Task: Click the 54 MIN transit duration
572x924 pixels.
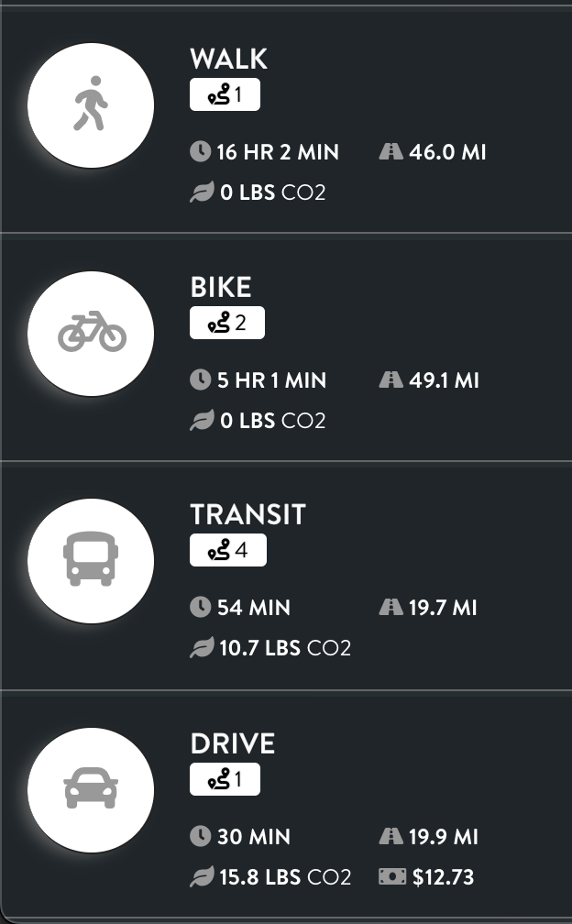Action: click(x=254, y=608)
